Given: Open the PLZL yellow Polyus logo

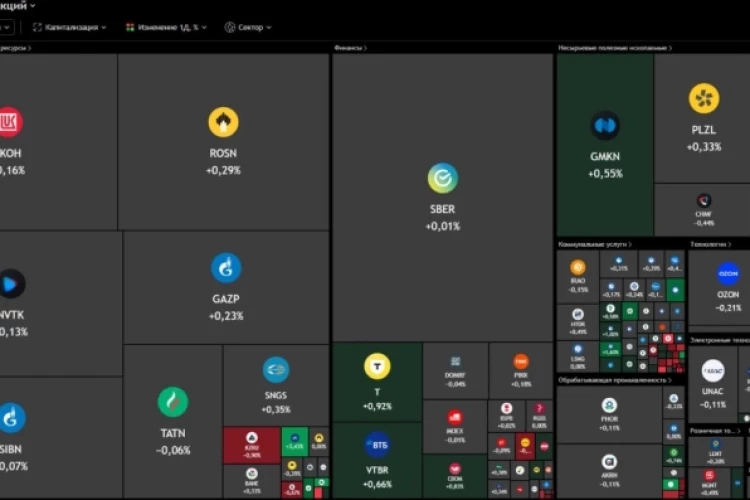Looking at the screenshot, I should pos(704,99).
